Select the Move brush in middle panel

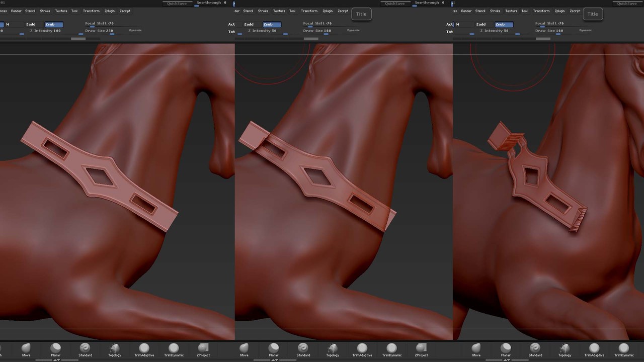coord(244,349)
